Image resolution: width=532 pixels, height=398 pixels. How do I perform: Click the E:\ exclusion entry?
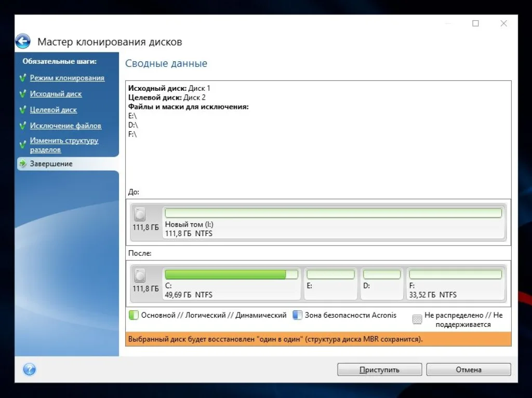132,116
